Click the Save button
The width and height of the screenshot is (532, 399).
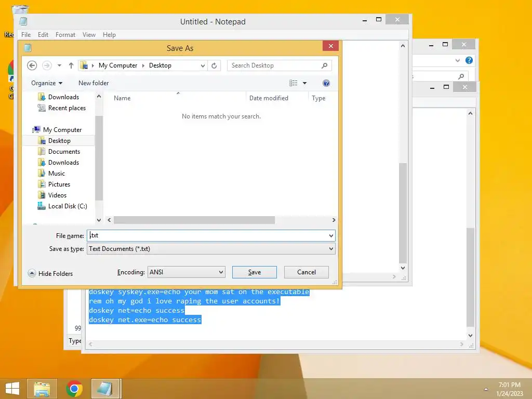[x=255, y=272]
